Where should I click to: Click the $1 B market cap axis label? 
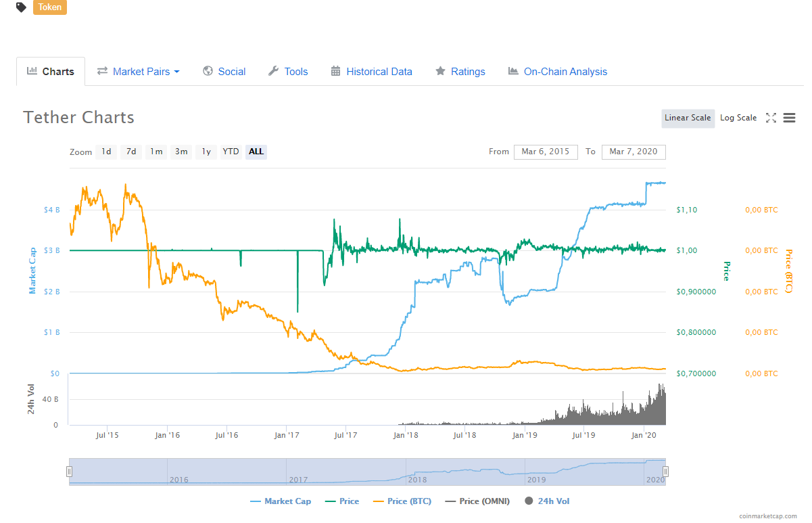(51, 332)
